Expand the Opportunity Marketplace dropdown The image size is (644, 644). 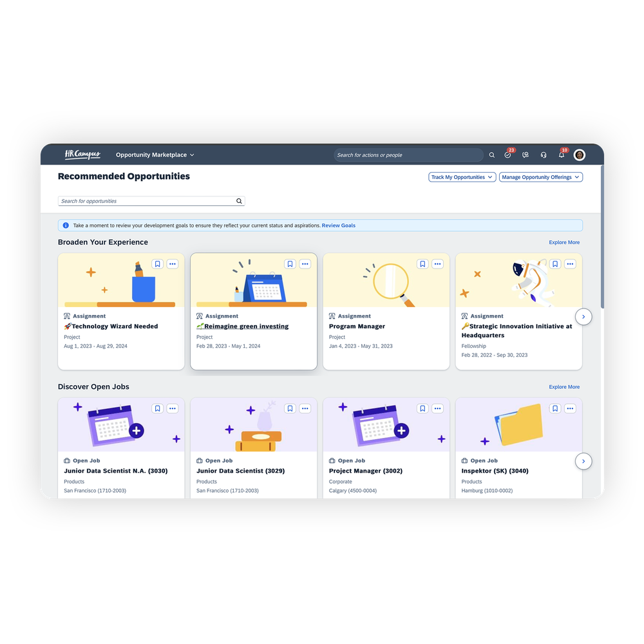[x=155, y=155]
